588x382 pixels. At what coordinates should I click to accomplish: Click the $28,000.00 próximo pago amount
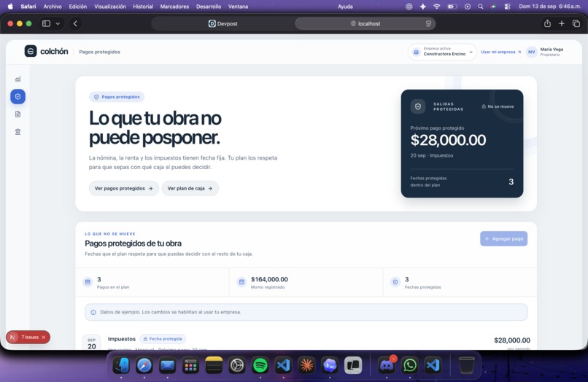tap(448, 140)
